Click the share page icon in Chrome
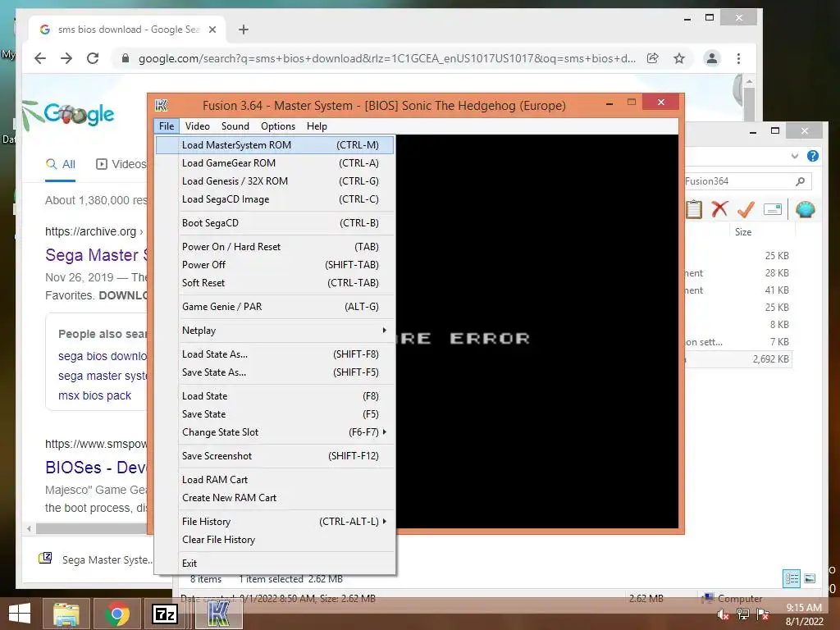The image size is (840, 630). pyautogui.click(x=652, y=58)
